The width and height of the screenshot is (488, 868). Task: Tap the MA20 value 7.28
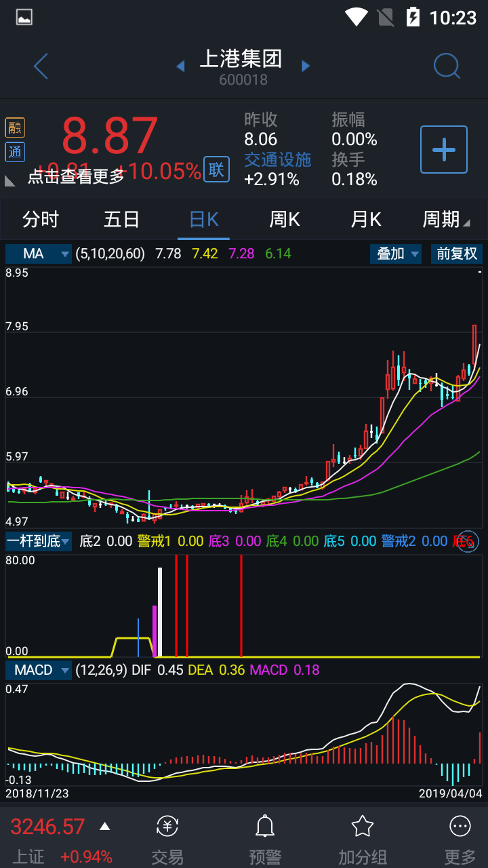pyautogui.click(x=242, y=254)
